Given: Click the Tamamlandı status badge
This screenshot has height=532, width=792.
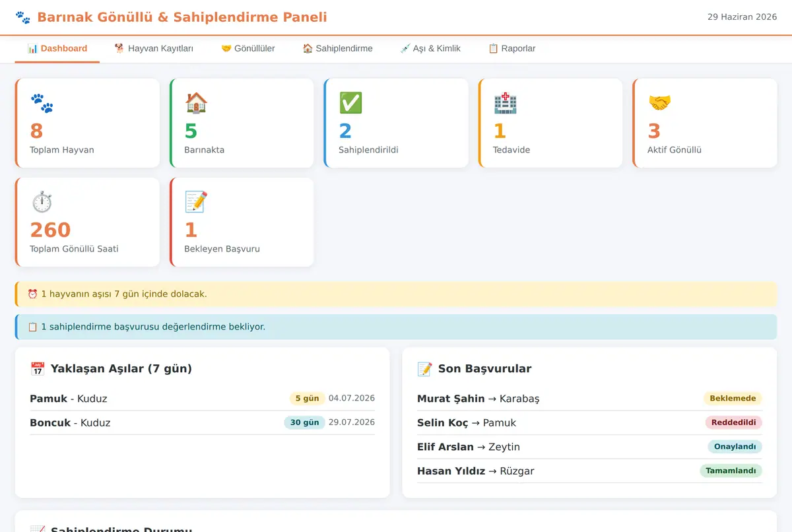Looking at the screenshot, I should (731, 471).
